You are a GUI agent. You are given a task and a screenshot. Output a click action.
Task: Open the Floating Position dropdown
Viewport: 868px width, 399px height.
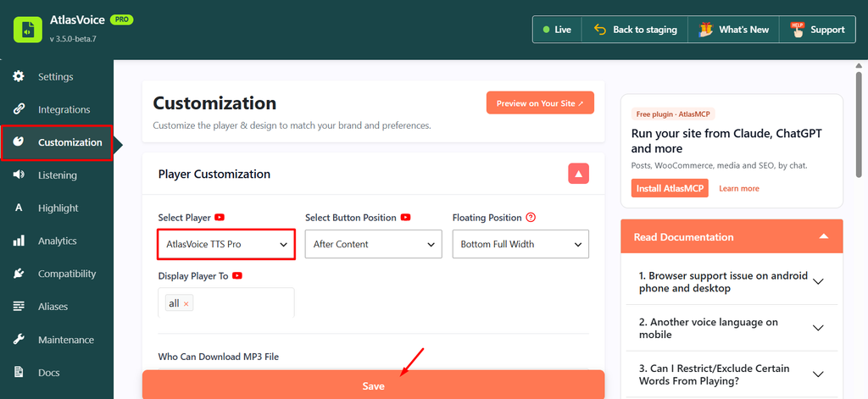click(520, 244)
